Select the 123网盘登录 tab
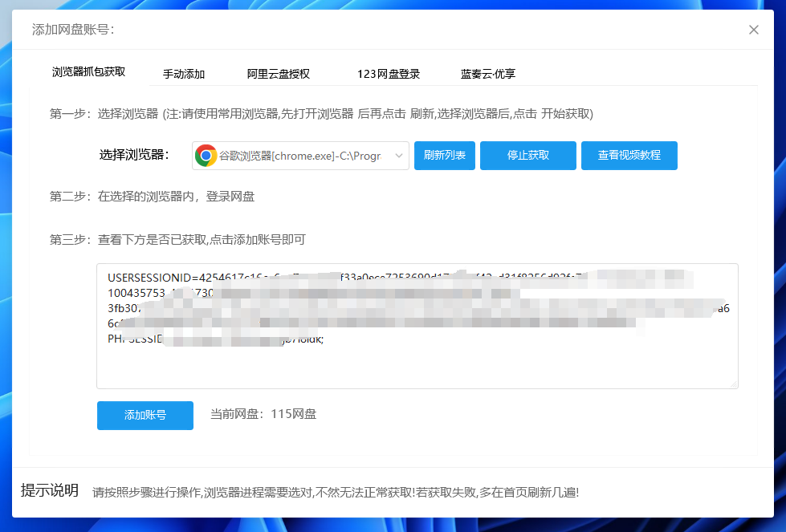The width and height of the screenshot is (786, 532). tap(389, 74)
